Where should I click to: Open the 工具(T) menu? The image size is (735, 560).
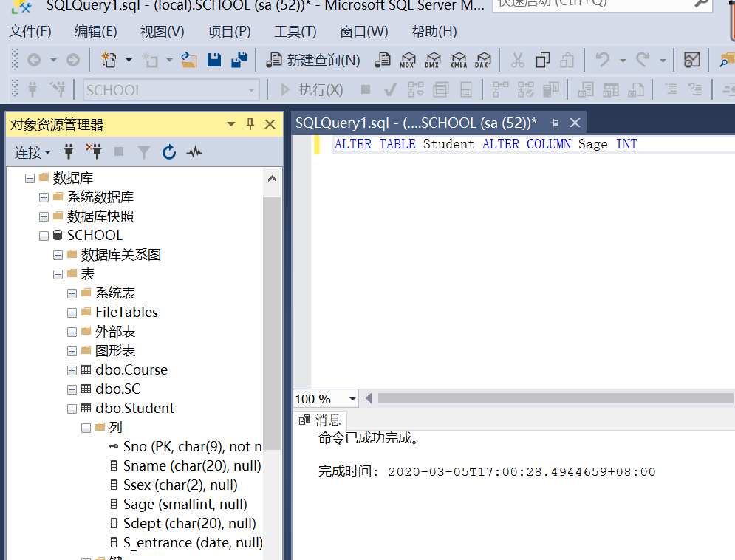pyautogui.click(x=295, y=31)
